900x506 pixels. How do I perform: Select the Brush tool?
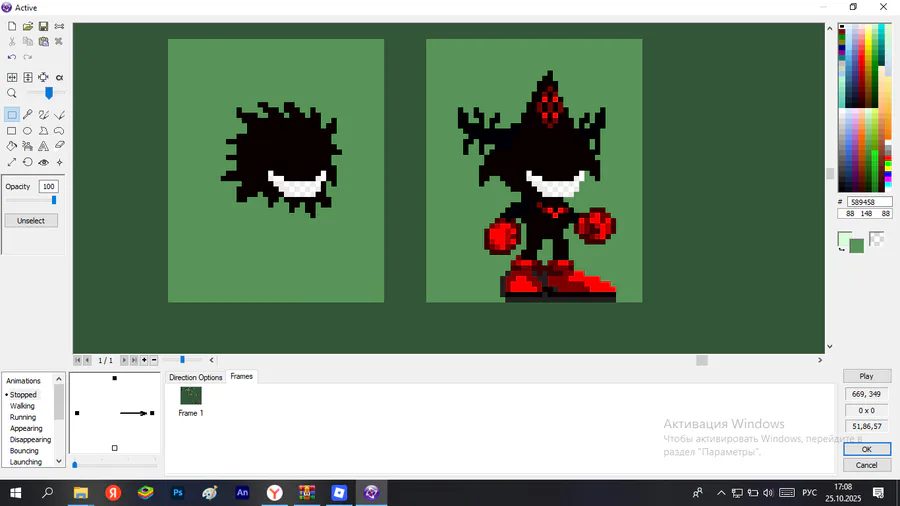[x=43, y=115]
